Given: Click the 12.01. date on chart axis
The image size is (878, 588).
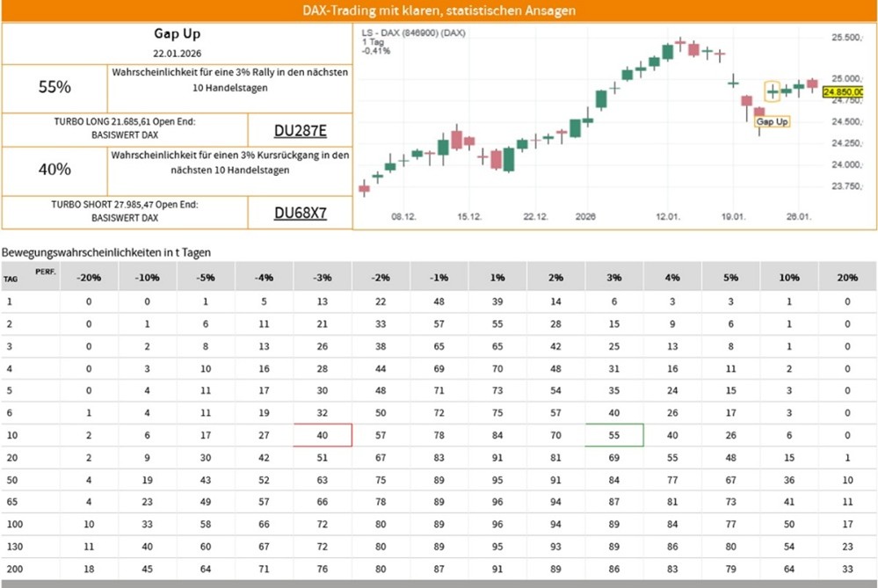Looking at the screenshot, I should [x=668, y=216].
